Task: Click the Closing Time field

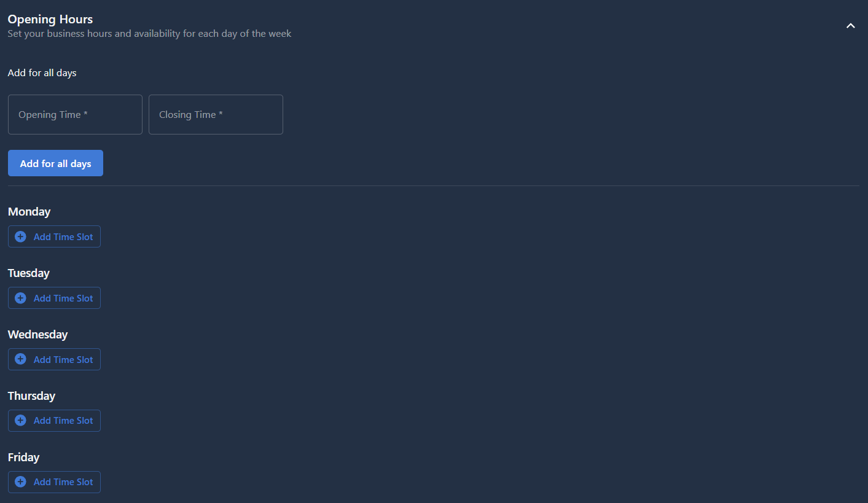Action: 216,114
